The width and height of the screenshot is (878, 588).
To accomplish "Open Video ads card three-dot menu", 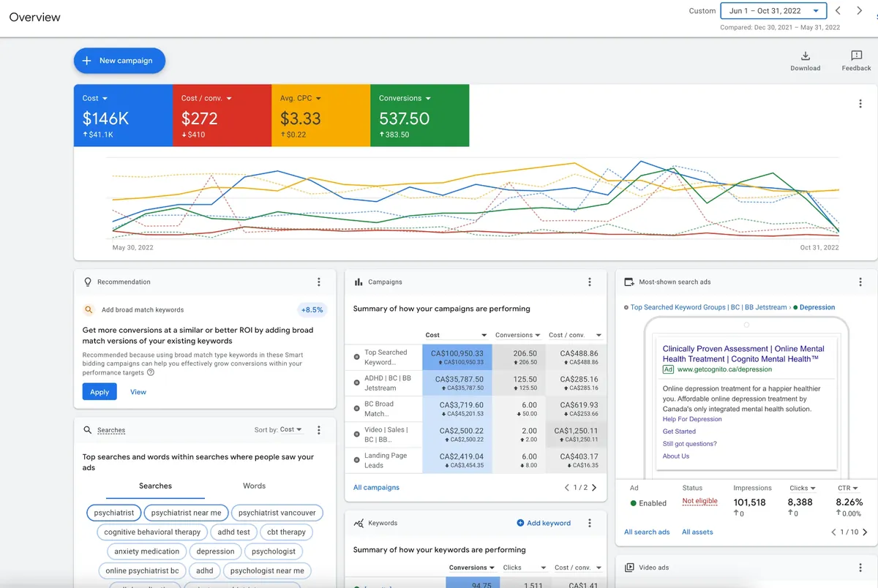I will point(860,568).
